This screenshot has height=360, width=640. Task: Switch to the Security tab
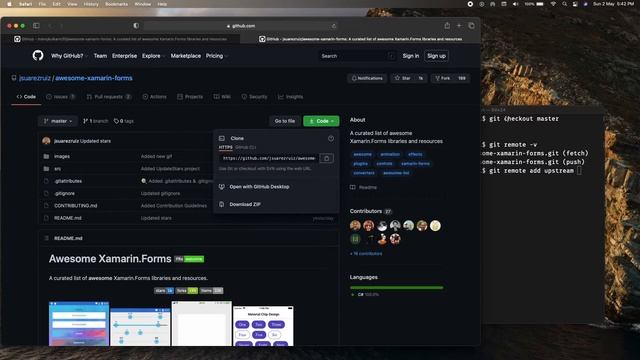coord(254,97)
